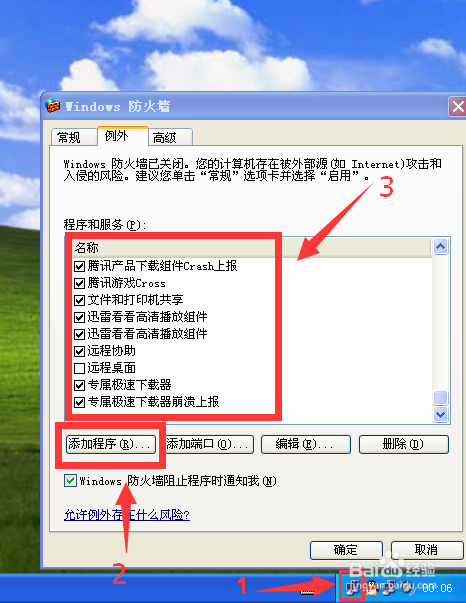Open the 允许例外存在什么风险 link
Viewport: 466px width, 603px height.
[127, 515]
